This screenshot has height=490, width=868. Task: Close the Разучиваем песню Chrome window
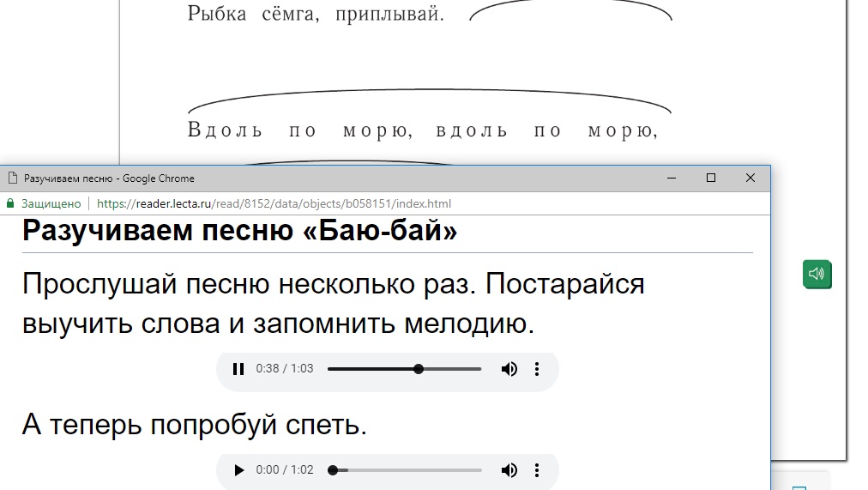[x=750, y=178]
